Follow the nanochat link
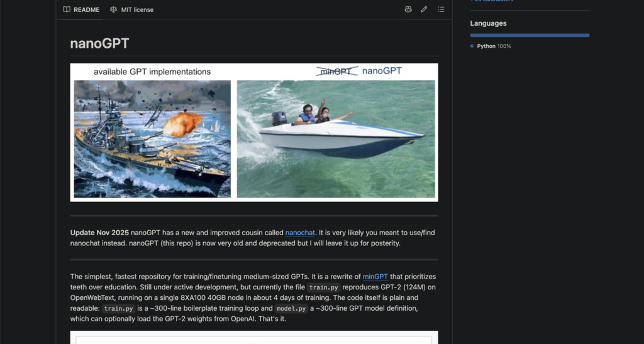644x344 pixels. (300, 233)
